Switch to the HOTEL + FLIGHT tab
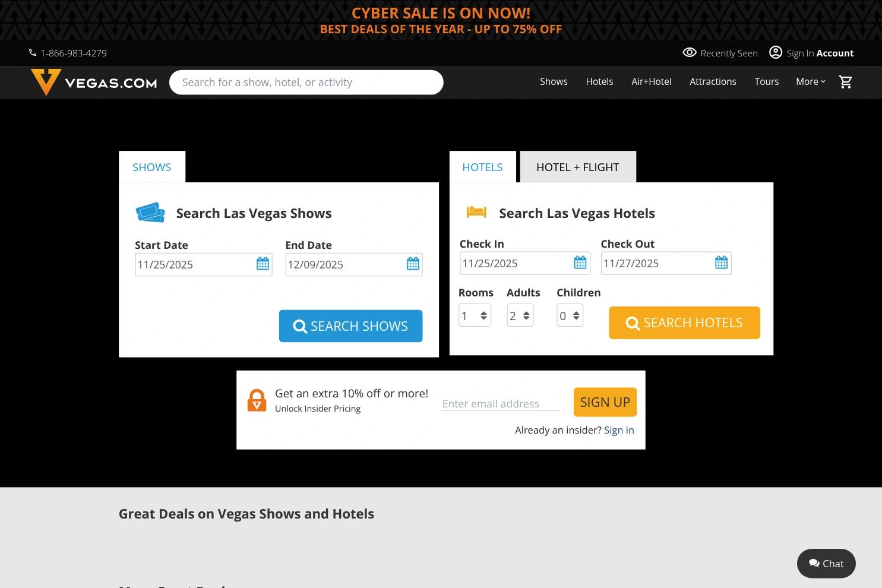This screenshot has width=882, height=588. [x=578, y=167]
